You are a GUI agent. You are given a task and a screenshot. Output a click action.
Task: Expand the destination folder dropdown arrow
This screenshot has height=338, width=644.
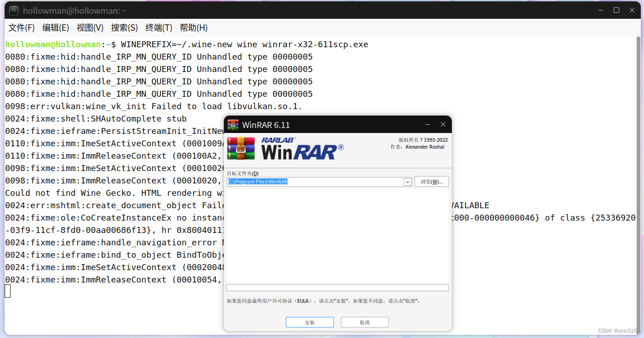point(407,182)
